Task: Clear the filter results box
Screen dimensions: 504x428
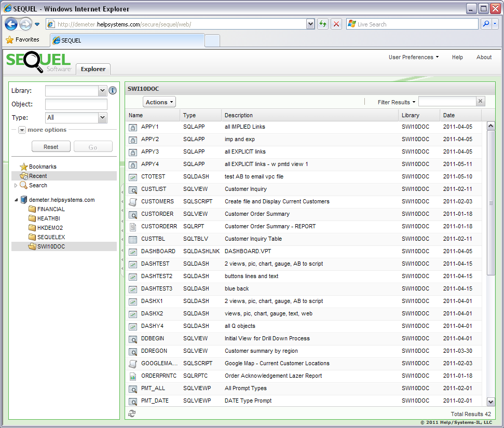Action: click(480, 101)
